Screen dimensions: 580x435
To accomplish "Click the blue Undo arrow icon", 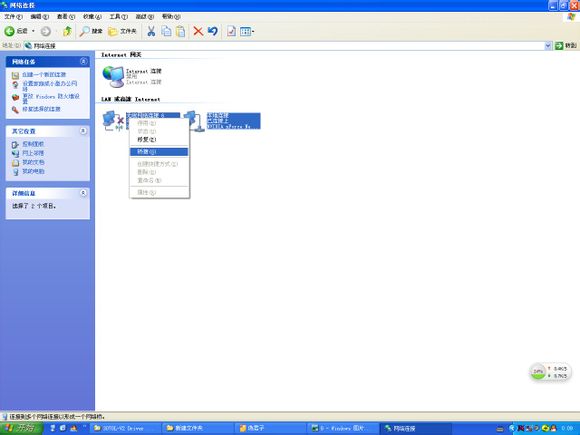I will (x=213, y=31).
